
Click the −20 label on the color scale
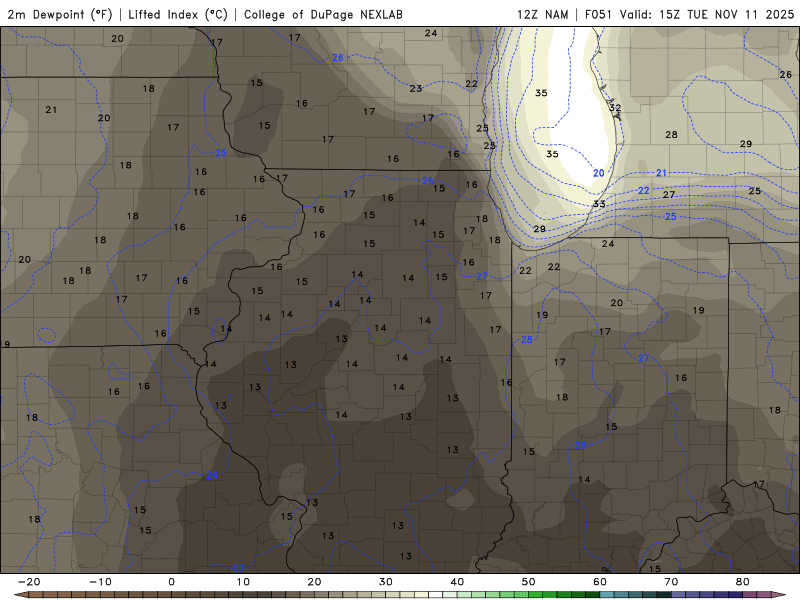(x=29, y=582)
